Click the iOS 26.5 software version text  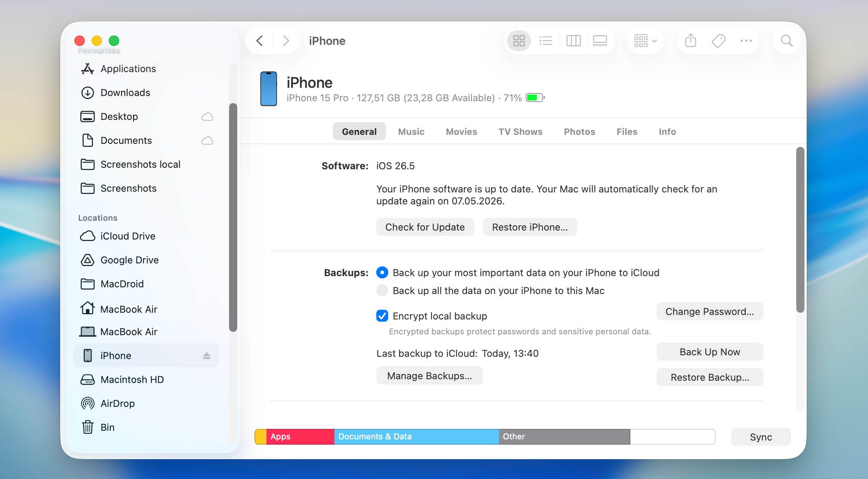point(395,166)
